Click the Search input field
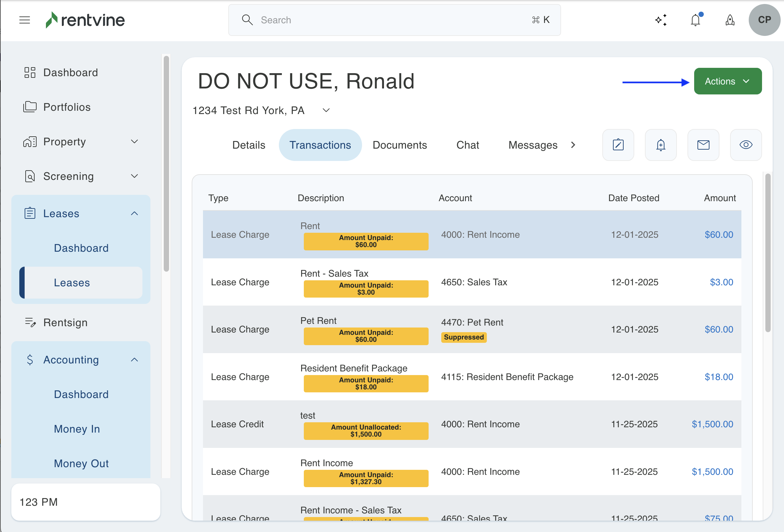Image resolution: width=784 pixels, height=532 pixels. click(394, 20)
